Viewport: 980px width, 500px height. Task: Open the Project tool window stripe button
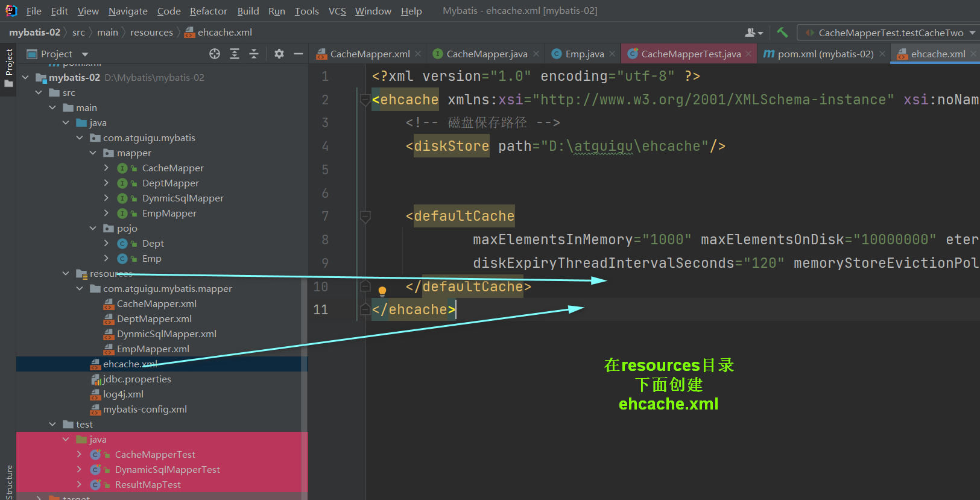pyautogui.click(x=8, y=68)
